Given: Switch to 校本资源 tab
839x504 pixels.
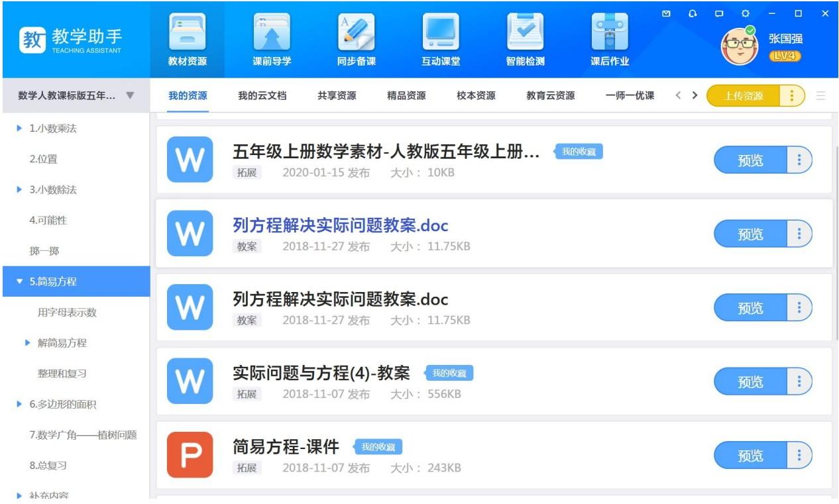Looking at the screenshot, I should [x=476, y=96].
